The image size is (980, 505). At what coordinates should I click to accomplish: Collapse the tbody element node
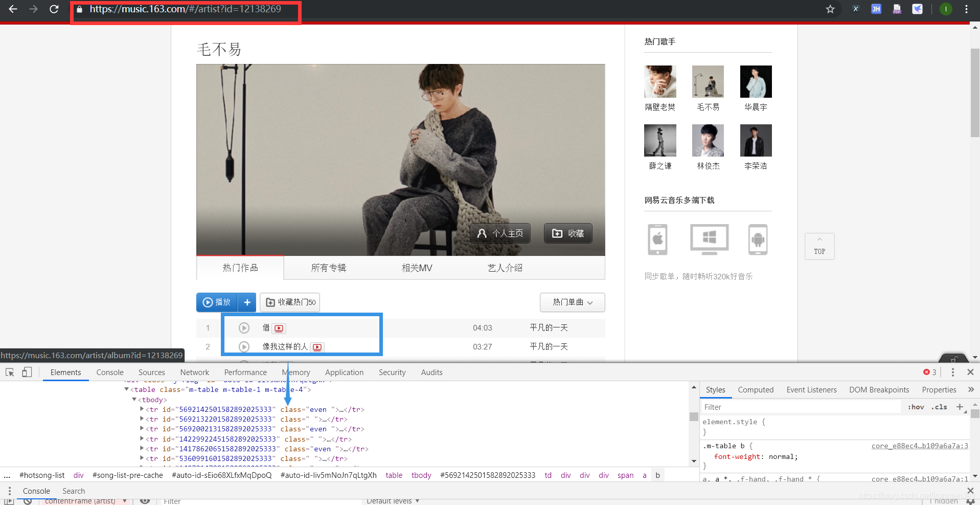pos(134,400)
